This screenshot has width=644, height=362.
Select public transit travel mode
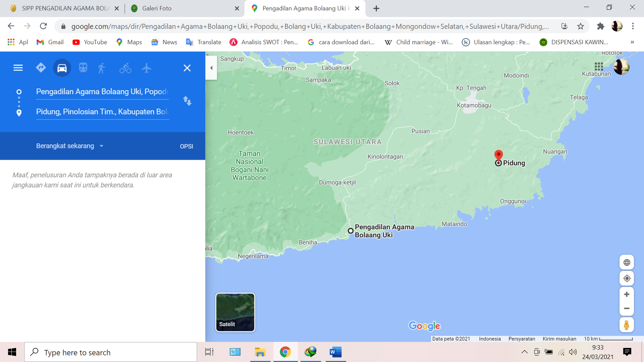[x=83, y=68]
